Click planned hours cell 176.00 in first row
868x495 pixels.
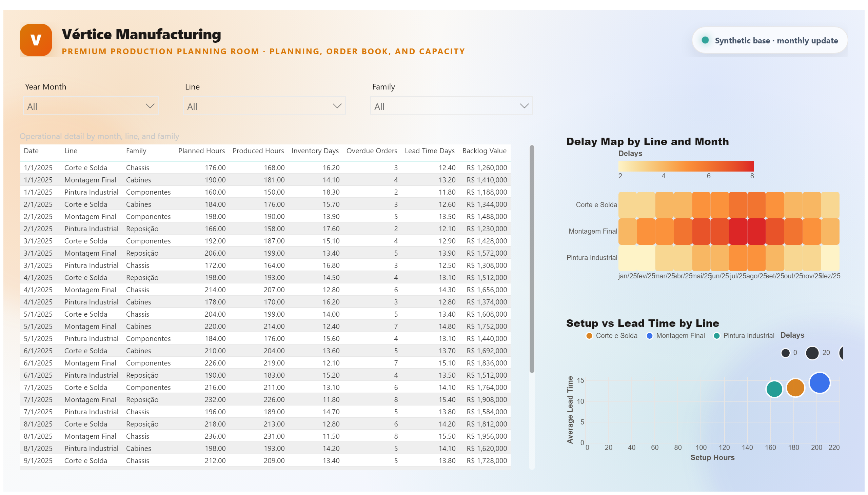[215, 167]
